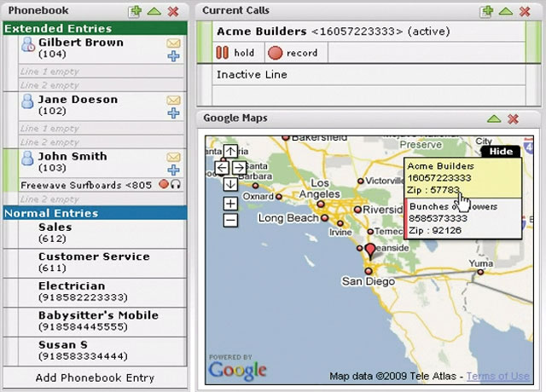The image size is (546, 392).
Task: Click the San Diego map marker
Action: pyautogui.click(x=369, y=271)
